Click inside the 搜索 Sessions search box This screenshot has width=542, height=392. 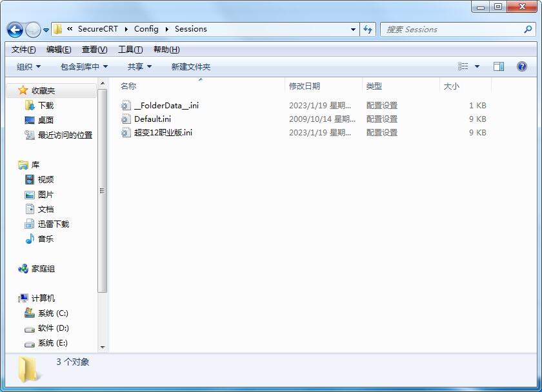tap(452, 29)
